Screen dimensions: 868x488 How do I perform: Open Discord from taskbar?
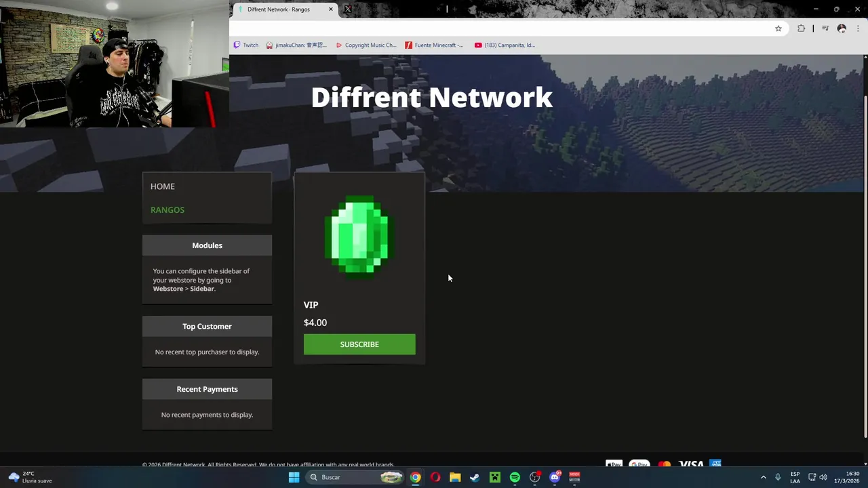(555, 477)
